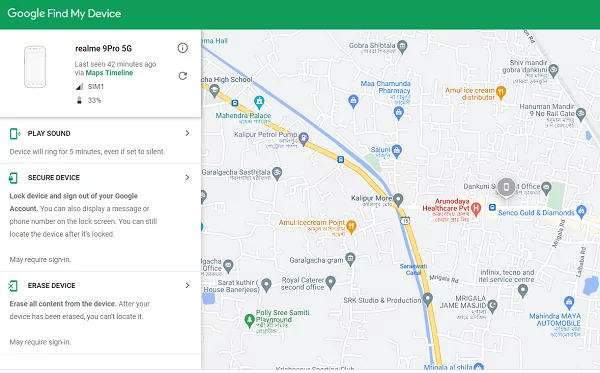Expand the PLAY SOUND chevron
The image size is (600, 373).
pyautogui.click(x=187, y=133)
